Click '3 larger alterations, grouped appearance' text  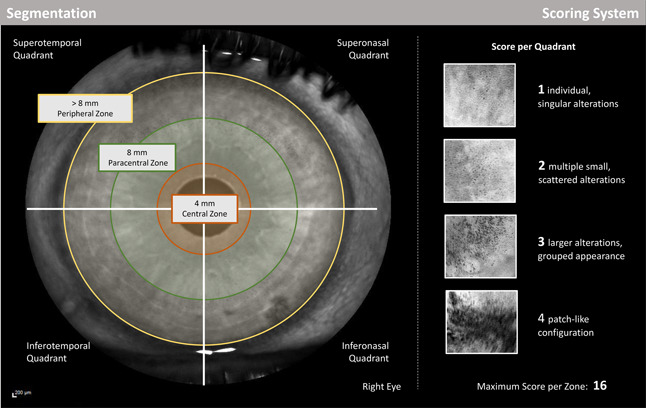[581, 249]
